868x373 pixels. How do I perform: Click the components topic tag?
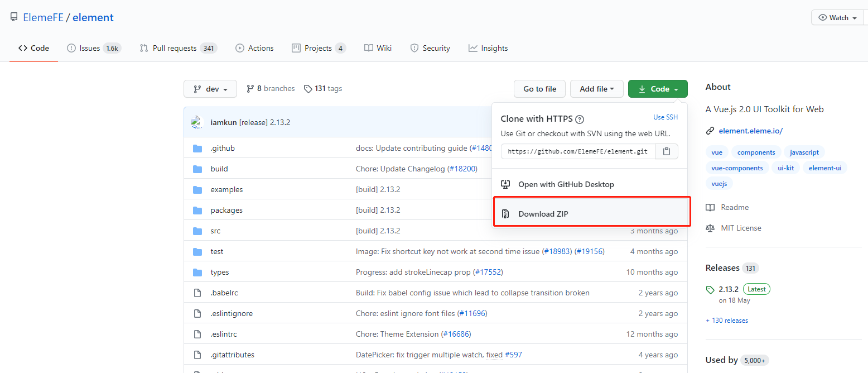point(756,152)
